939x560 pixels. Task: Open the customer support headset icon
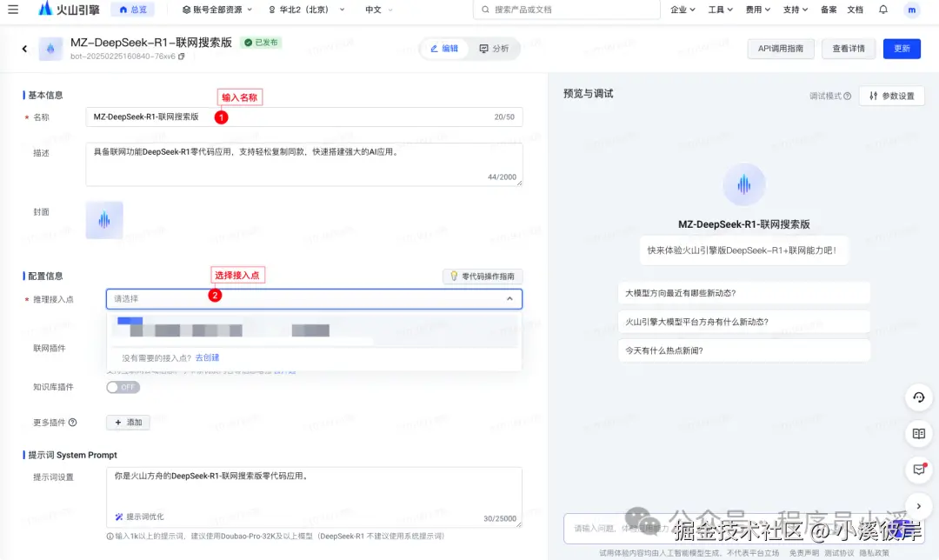pyautogui.click(x=919, y=397)
